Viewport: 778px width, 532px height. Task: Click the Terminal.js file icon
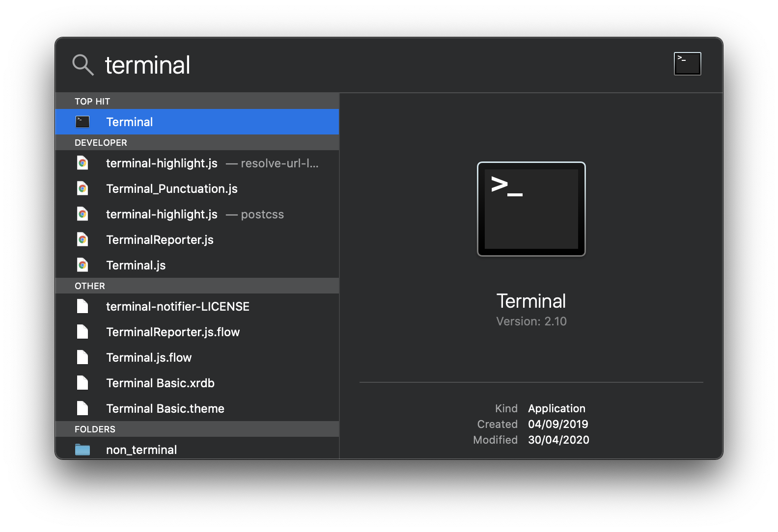click(83, 265)
